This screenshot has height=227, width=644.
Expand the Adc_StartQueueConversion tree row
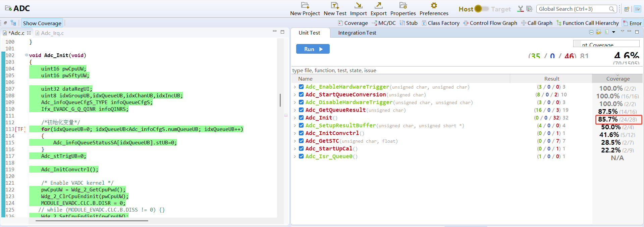coord(295,95)
